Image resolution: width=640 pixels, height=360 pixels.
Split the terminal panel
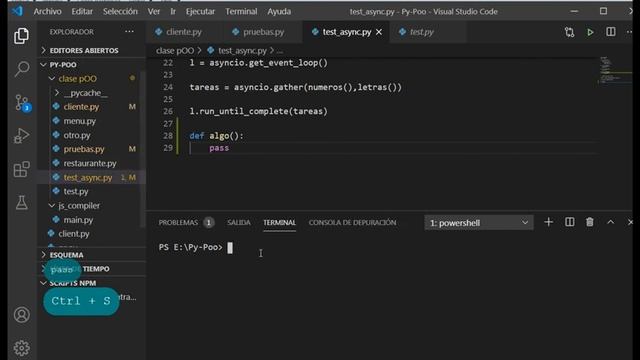tap(569, 222)
